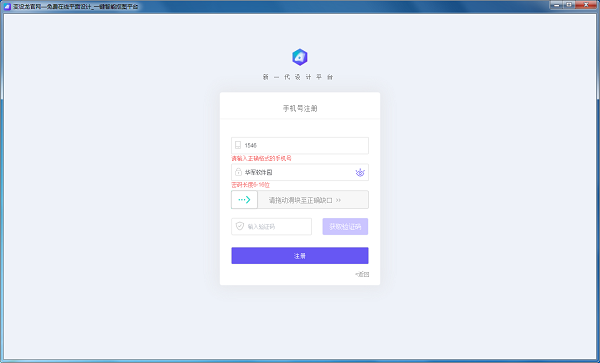600x363 pixels.
Task: Click the lock icon in the password field
Action: pyautogui.click(x=238, y=172)
